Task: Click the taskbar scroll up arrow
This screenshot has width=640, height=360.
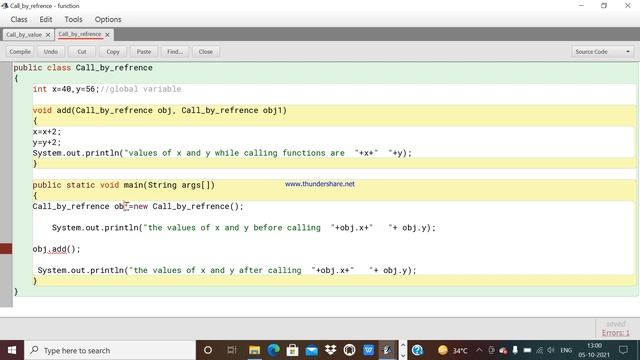Action: pos(403,345)
